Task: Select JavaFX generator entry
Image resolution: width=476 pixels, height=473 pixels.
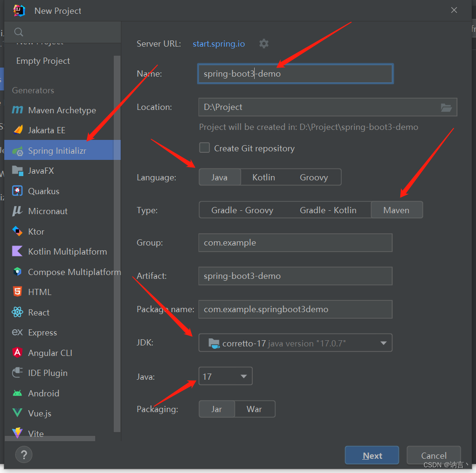Action: (x=41, y=171)
